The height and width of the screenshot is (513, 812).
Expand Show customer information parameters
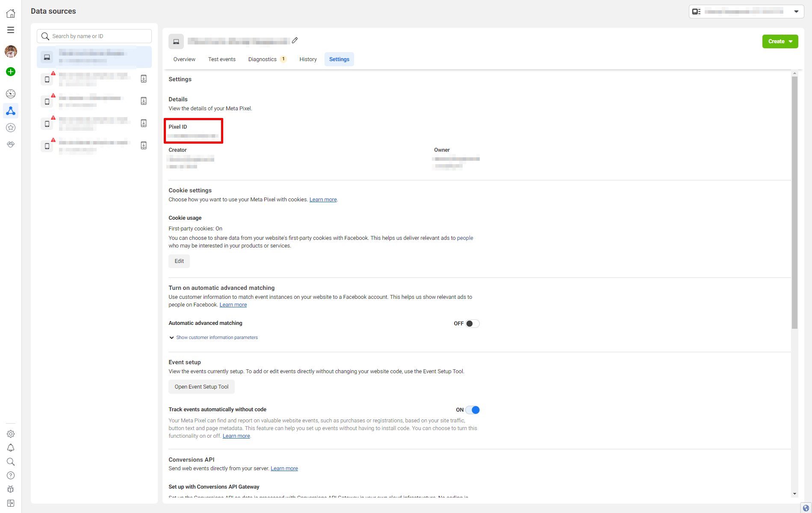tap(216, 338)
